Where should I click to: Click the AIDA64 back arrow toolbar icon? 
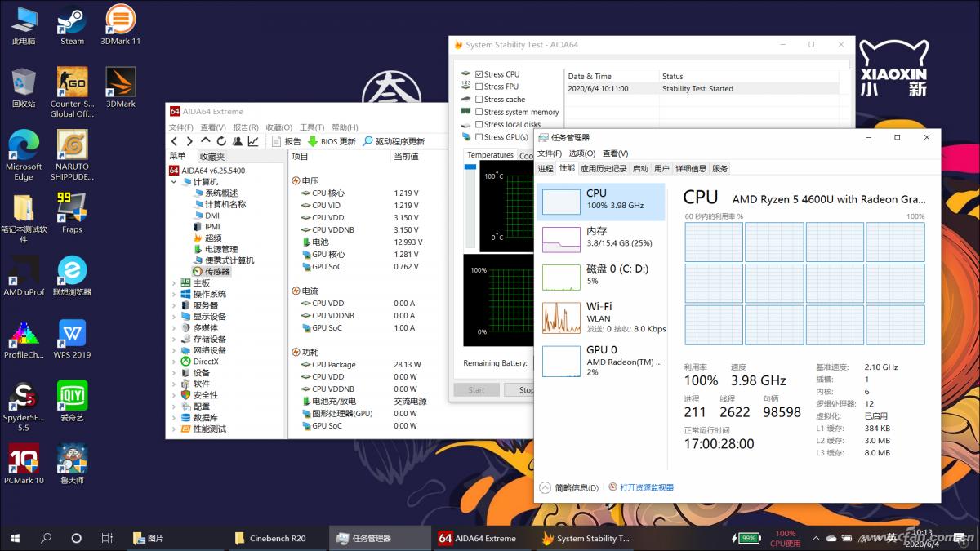coord(174,141)
